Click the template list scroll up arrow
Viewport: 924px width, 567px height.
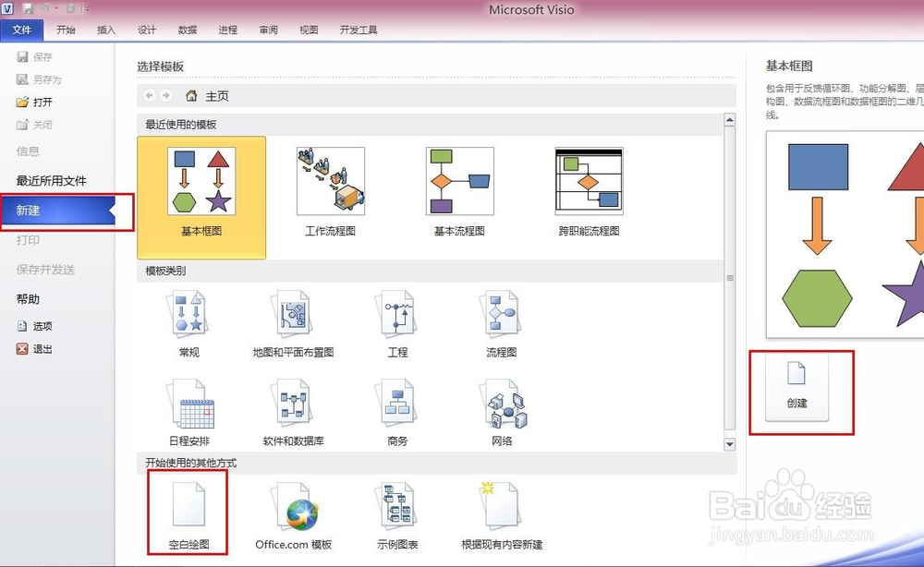730,119
